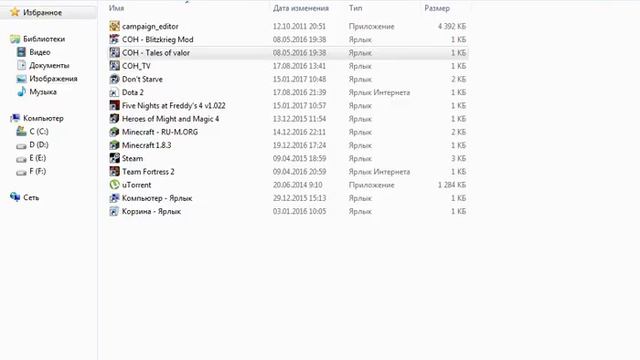Select the file name Don't Starve
The height and width of the screenshot is (360, 640).
click(x=142, y=79)
